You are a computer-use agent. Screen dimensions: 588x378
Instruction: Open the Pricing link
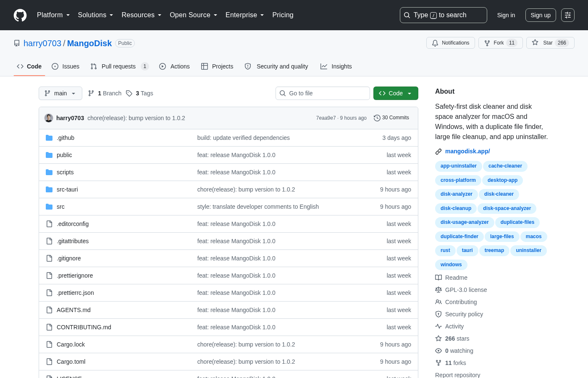pyautogui.click(x=283, y=15)
